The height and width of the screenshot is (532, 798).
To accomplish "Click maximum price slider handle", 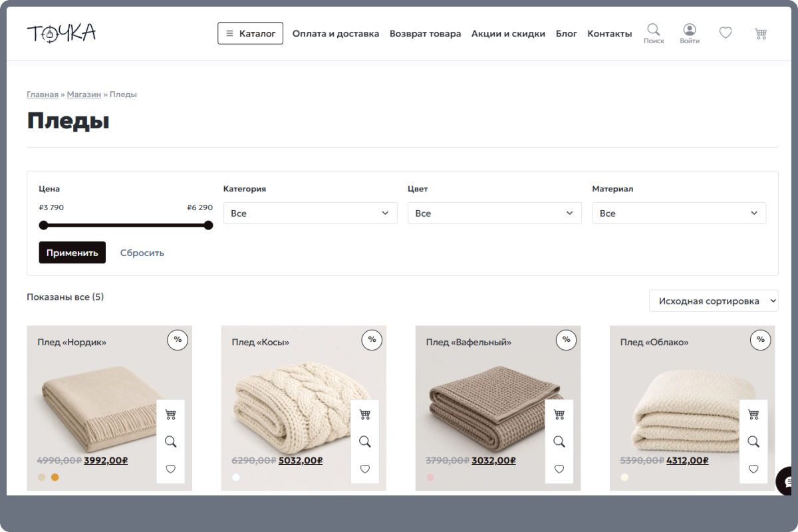I will 208,225.
